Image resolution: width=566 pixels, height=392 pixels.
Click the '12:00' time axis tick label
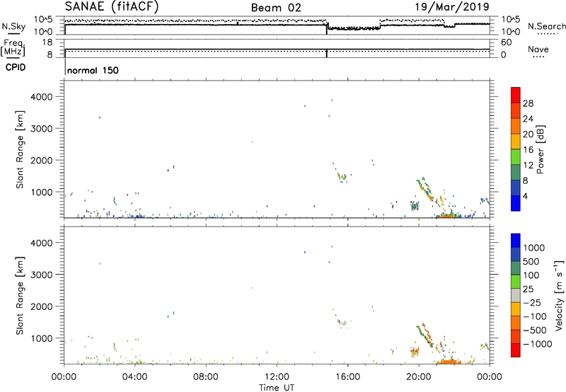coord(277,377)
